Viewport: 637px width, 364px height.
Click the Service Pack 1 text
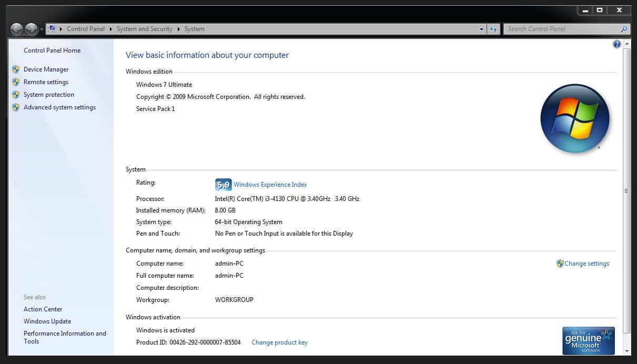(156, 109)
